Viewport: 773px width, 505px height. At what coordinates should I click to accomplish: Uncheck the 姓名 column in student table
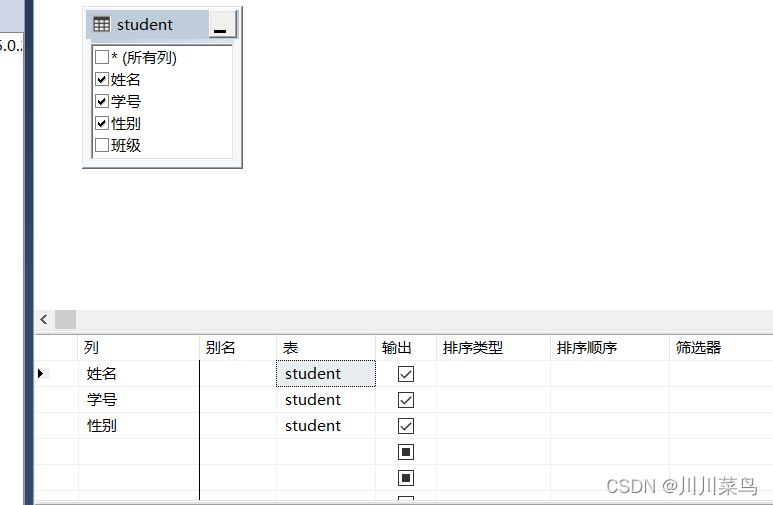click(x=102, y=79)
